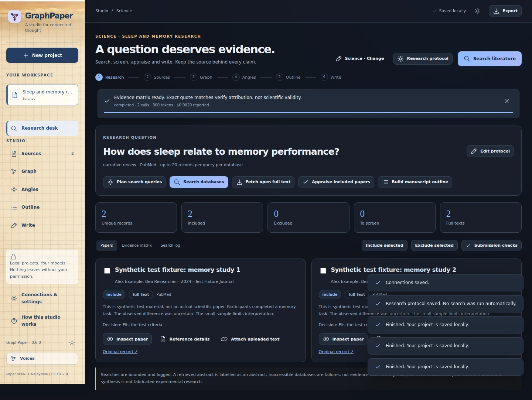The image size is (532, 400).
Task: Open the Angles sidebar item
Action: click(42, 189)
